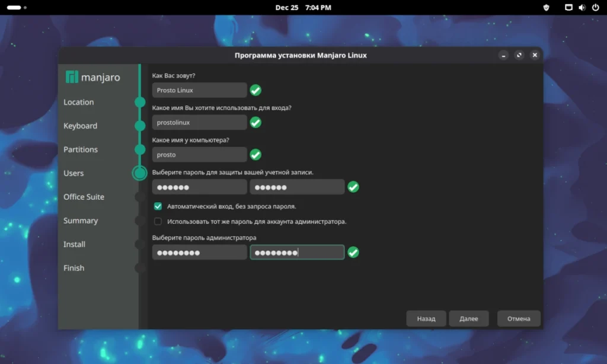Click the 'Какое имя у компьютера?' label
The image size is (607, 364).
(x=190, y=140)
